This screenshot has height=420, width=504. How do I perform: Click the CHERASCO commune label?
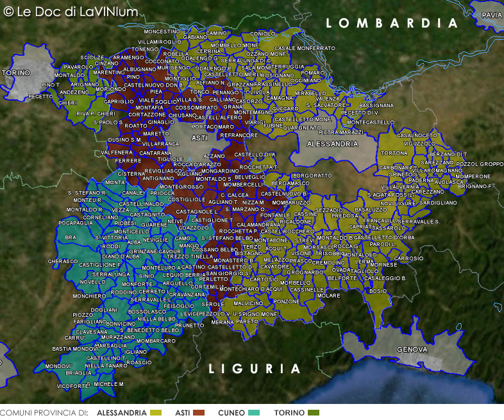(62, 262)
